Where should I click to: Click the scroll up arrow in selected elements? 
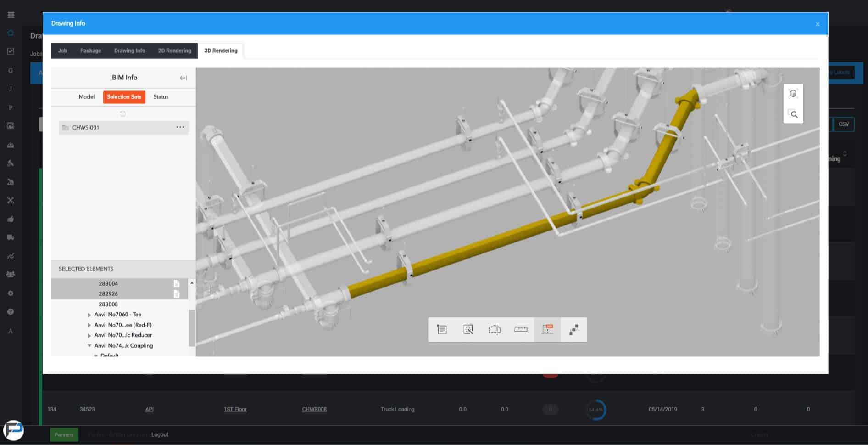point(192,282)
